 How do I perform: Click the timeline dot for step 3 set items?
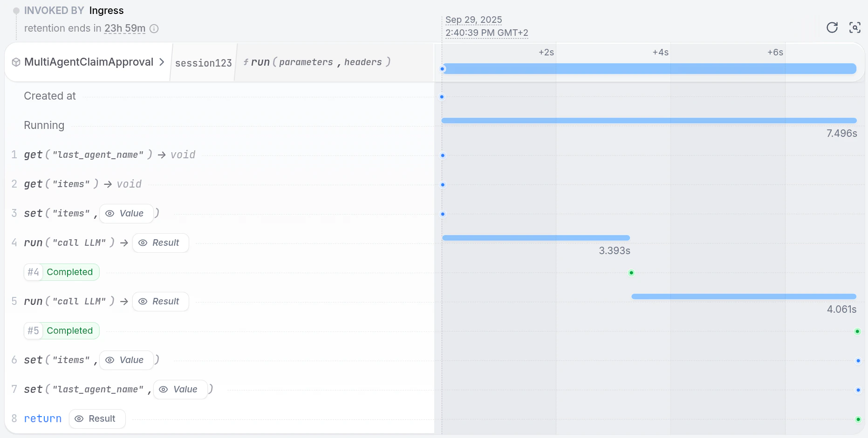click(443, 214)
